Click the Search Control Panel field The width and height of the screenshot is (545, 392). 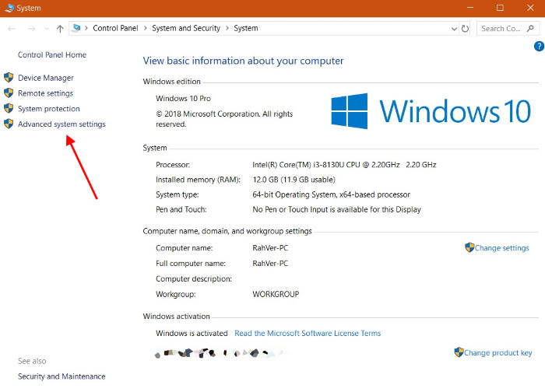click(x=508, y=29)
